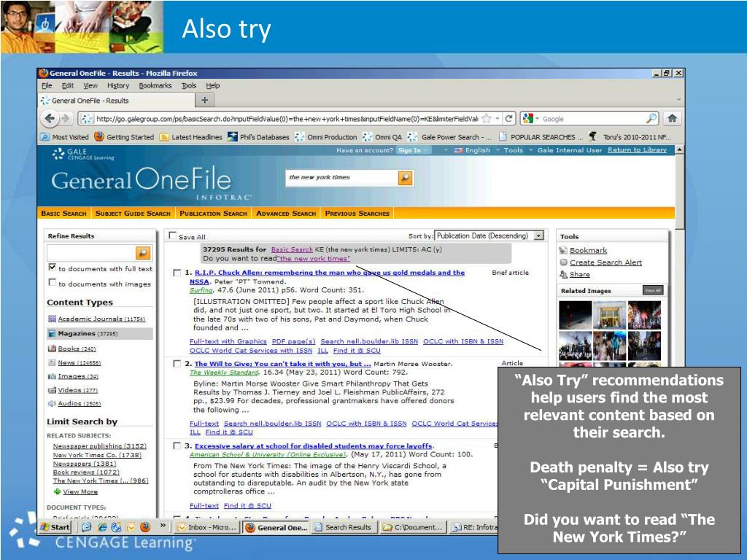Open the History menu
This screenshot has height=560, width=747.
click(x=118, y=86)
